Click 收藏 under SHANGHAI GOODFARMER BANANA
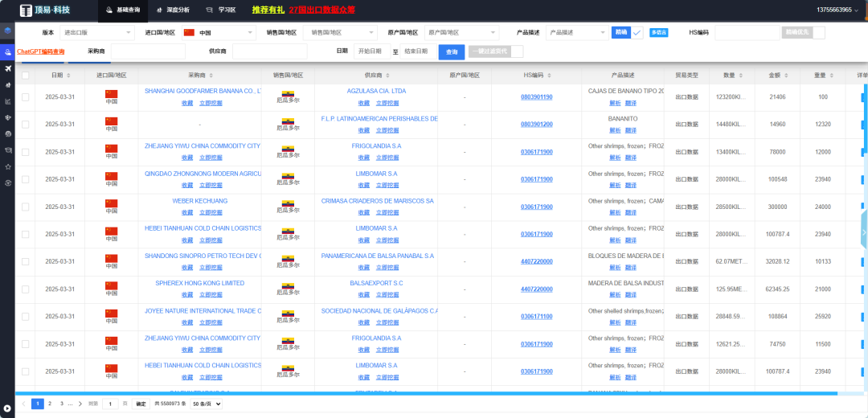The image size is (868, 418). pyautogui.click(x=187, y=103)
